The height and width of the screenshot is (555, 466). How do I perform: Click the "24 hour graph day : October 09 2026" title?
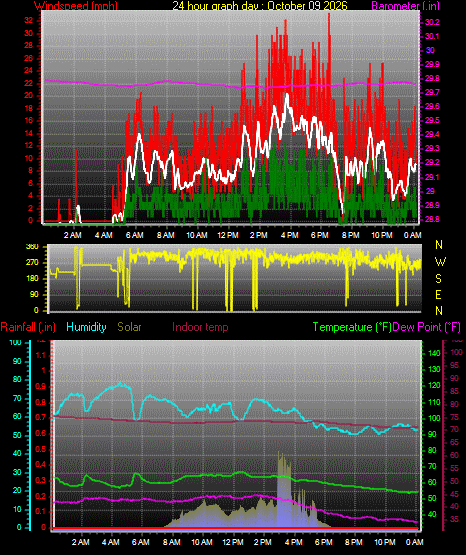[260, 5]
